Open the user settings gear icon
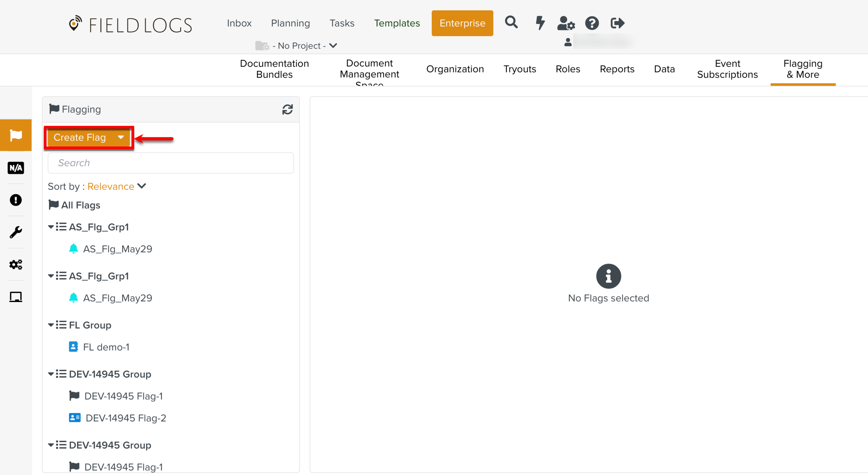The height and width of the screenshot is (475, 868). coord(566,23)
